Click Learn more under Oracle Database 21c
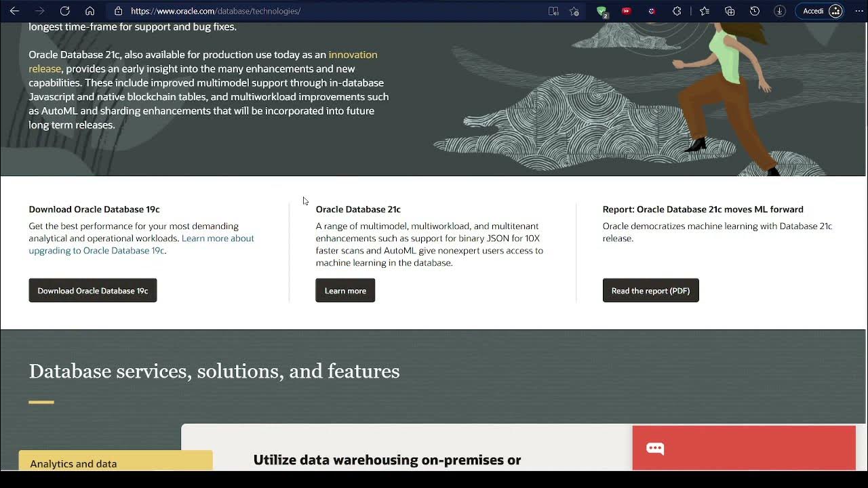 point(345,290)
